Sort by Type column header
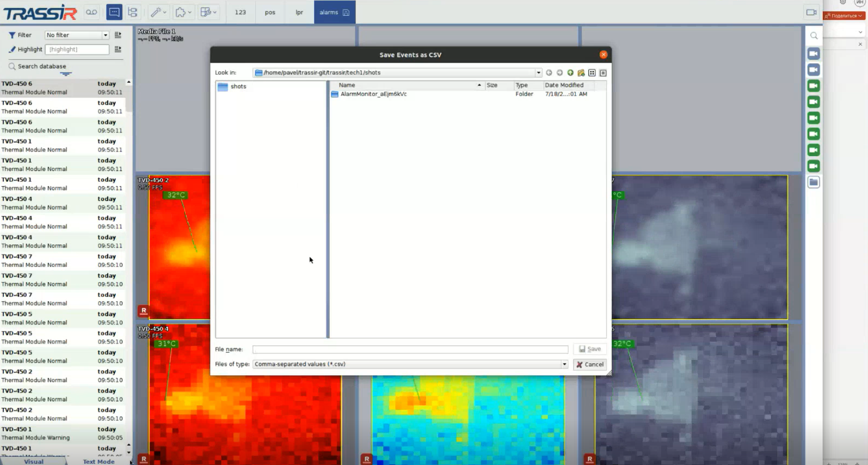The image size is (868, 465). coord(528,85)
